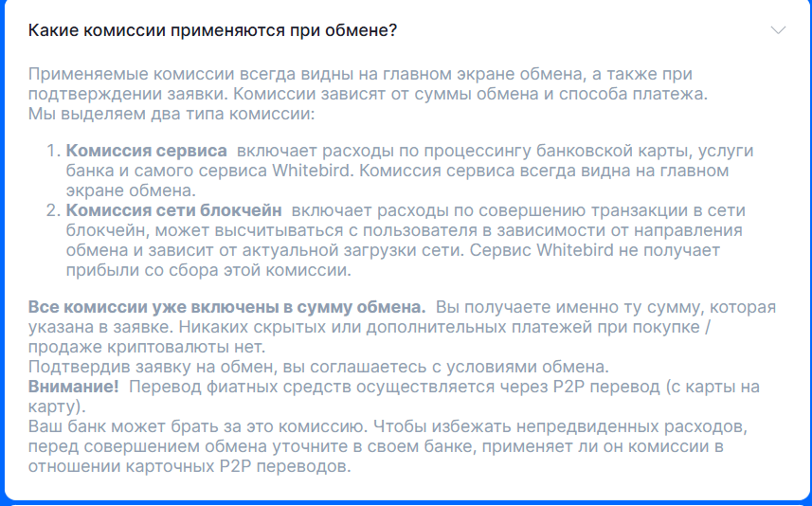This screenshot has width=812, height=506.
Task: Click list number "1." marker
Action: point(53,152)
